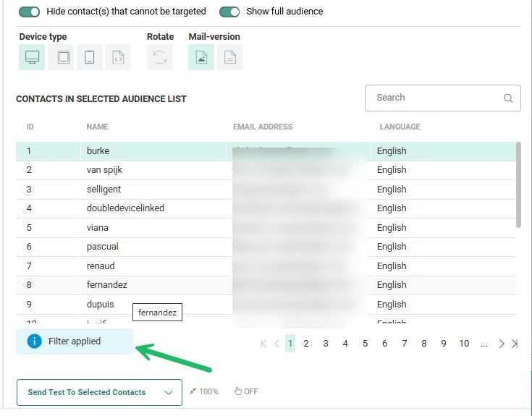Select mobile phone device type icon

click(90, 57)
